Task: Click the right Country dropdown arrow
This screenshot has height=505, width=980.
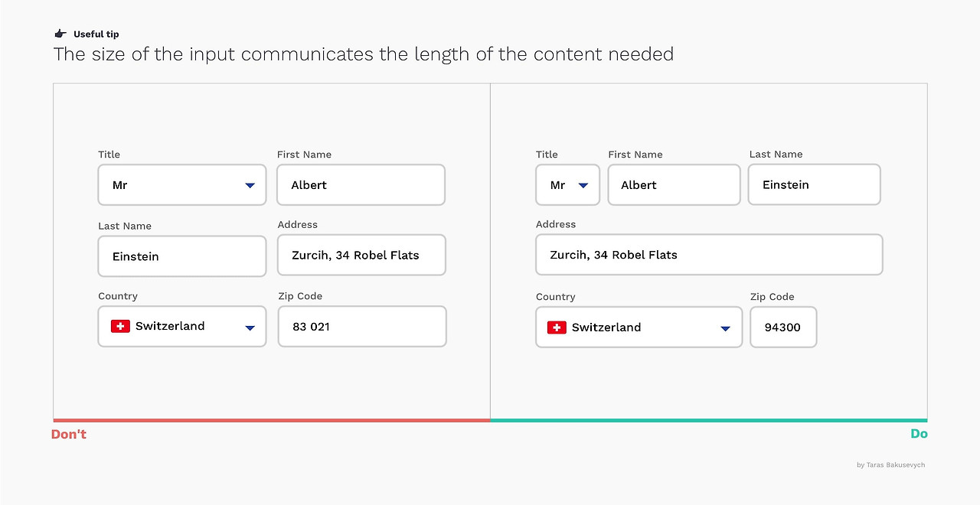Action: (724, 327)
